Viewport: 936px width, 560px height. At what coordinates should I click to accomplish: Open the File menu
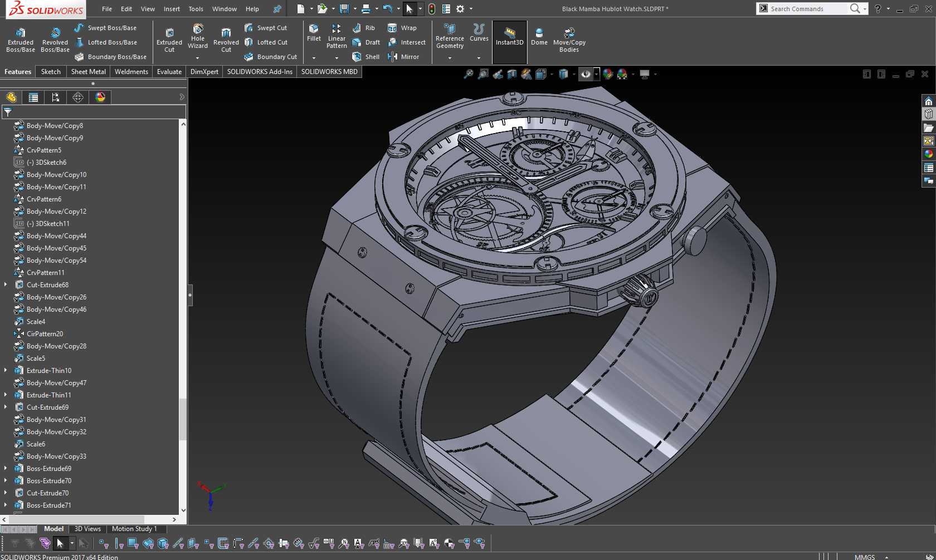pyautogui.click(x=107, y=9)
